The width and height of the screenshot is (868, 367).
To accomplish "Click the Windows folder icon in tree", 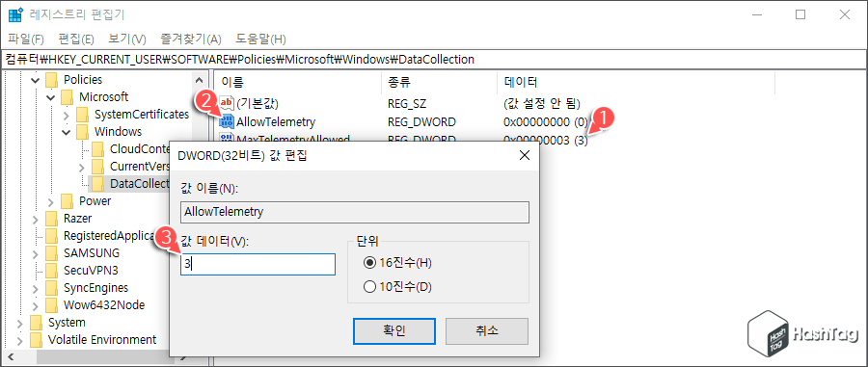I will 83,132.
